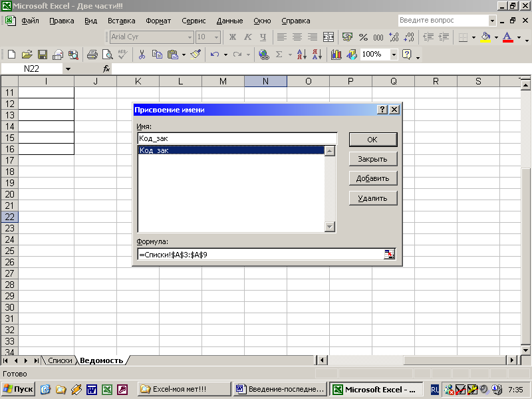Click the Undo arrow icon
This screenshot has height=399, width=532.
(x=214, y=55)
